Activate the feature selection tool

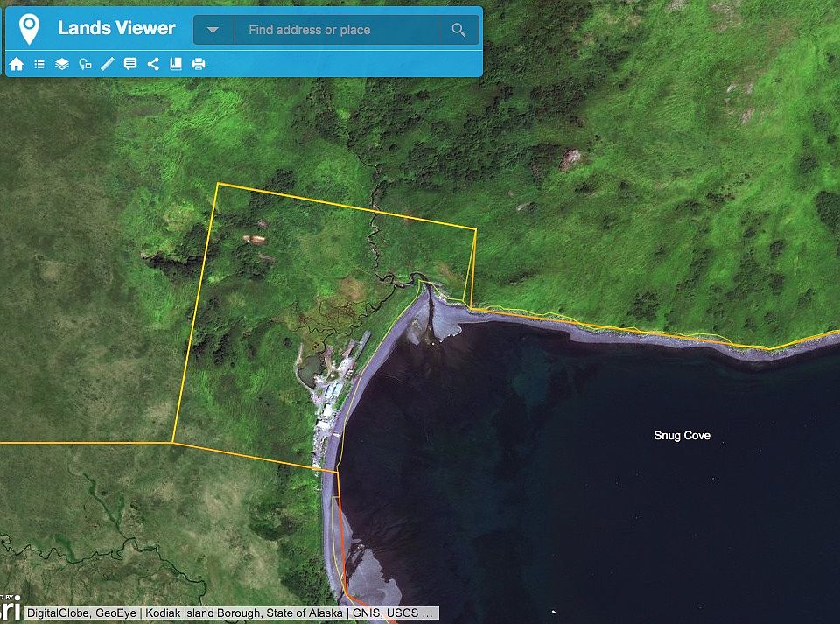click(85, 64)
